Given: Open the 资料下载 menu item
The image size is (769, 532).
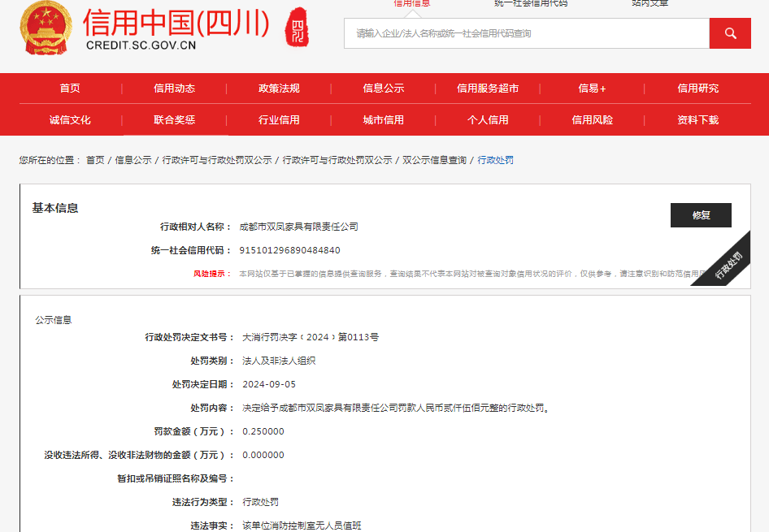Looking at the screenshot, I should [698, 120].
